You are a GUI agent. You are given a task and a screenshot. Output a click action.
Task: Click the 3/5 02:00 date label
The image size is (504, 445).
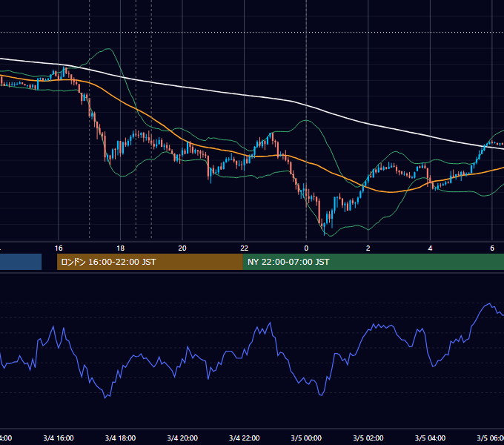coord(368,438)
